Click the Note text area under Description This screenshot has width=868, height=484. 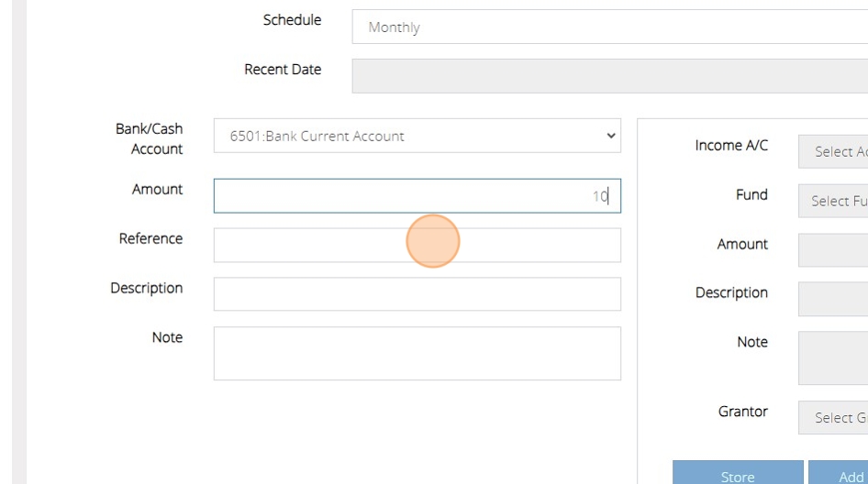click(x=417, y=353)
